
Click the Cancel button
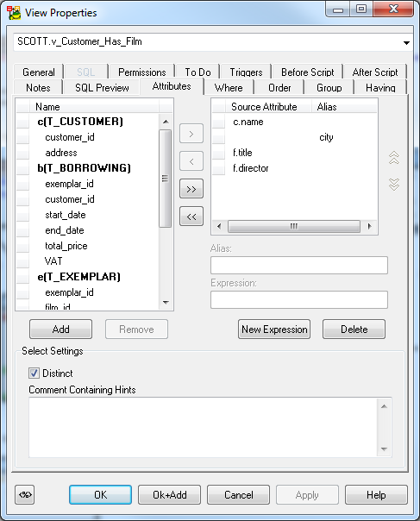coord(238,495)
